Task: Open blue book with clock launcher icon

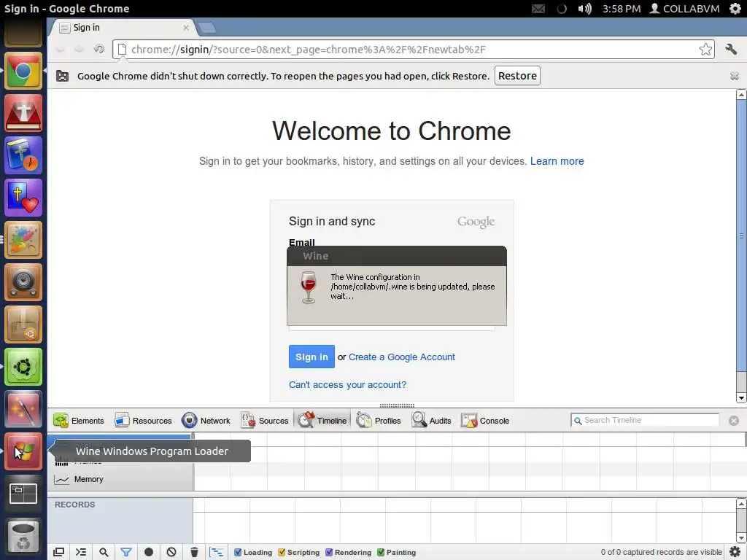Action: point(23,156)
